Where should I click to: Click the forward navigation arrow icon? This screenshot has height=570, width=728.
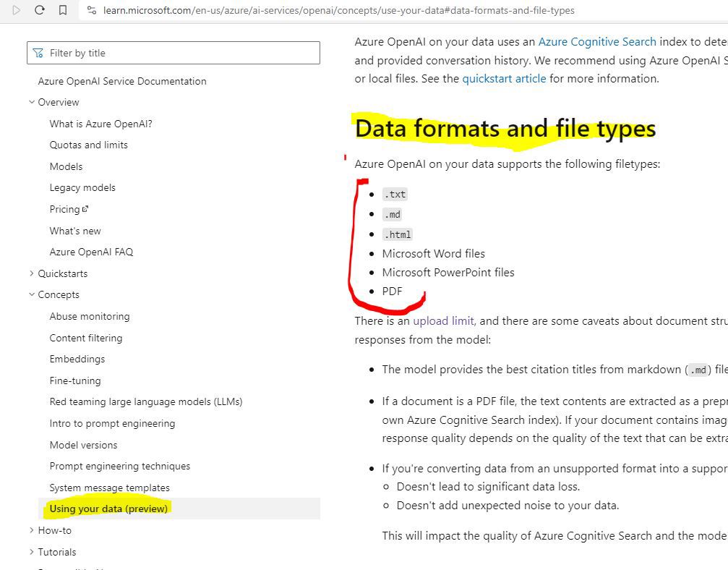pyautogui.click(x=16, y=9)
